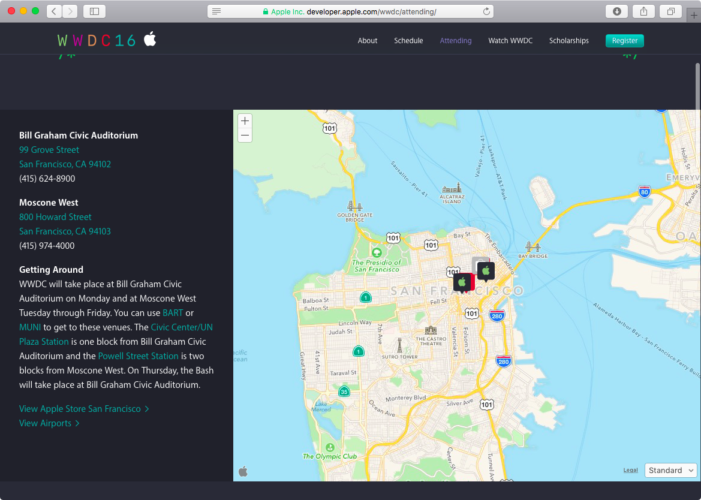
Task: Click the Register button
Action: coord(625,41)
